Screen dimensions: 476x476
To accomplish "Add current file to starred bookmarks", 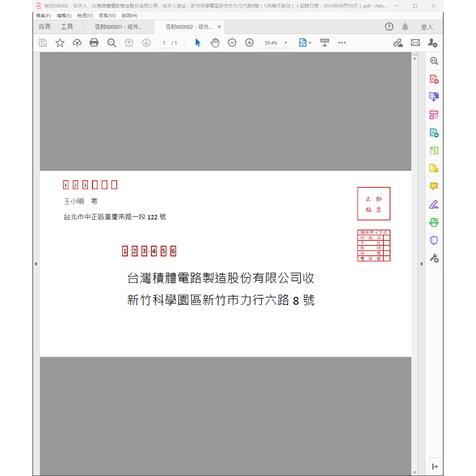I will [x=60, y=43].
